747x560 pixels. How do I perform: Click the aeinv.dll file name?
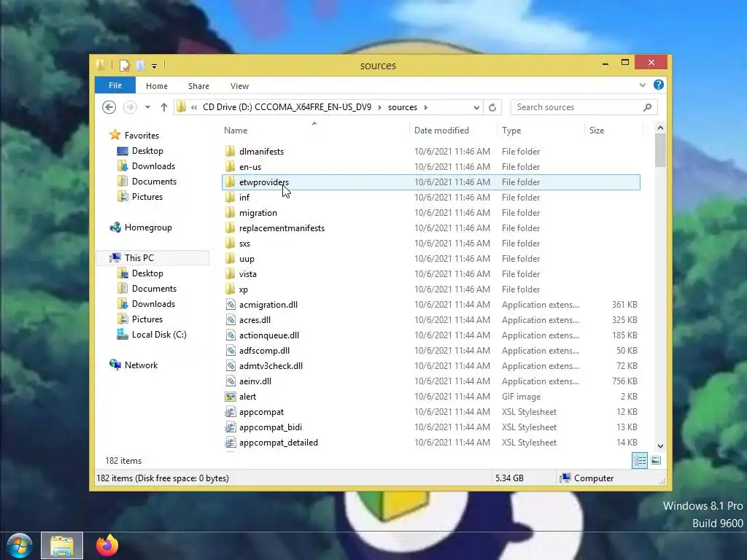255,381
